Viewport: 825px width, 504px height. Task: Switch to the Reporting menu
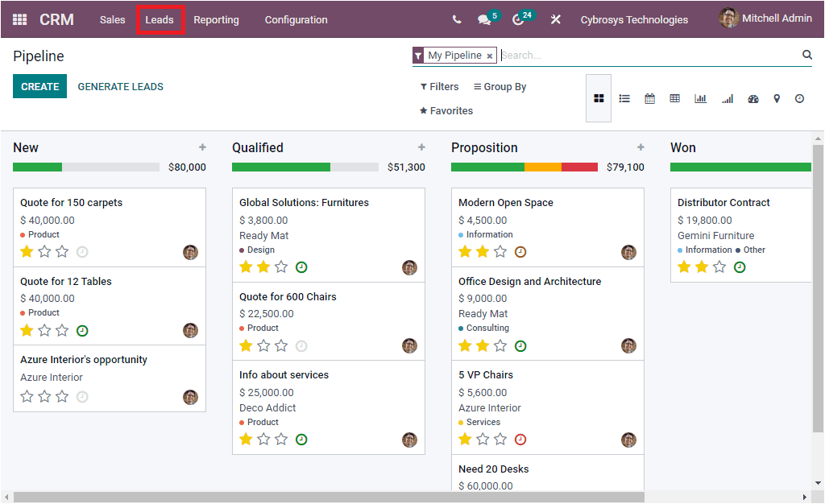click(x=216, y=19)
